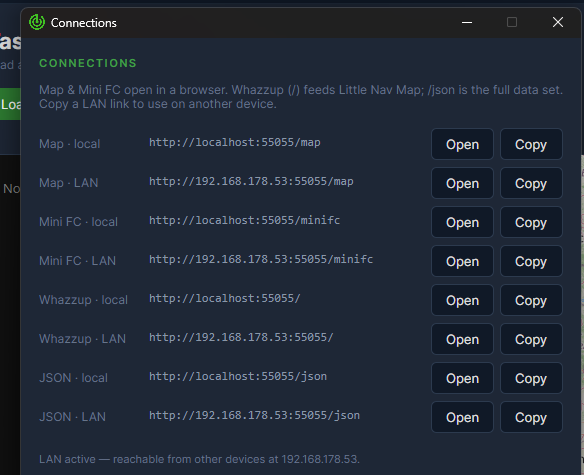
Task: Open the Map local link
Action: [x=462, y=144]
